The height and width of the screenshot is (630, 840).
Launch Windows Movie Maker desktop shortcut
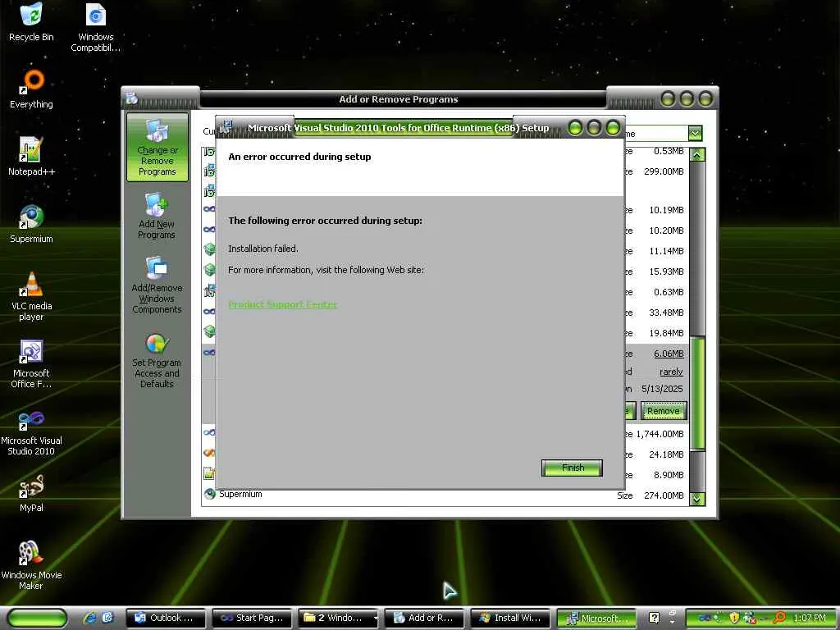point(32,565)
